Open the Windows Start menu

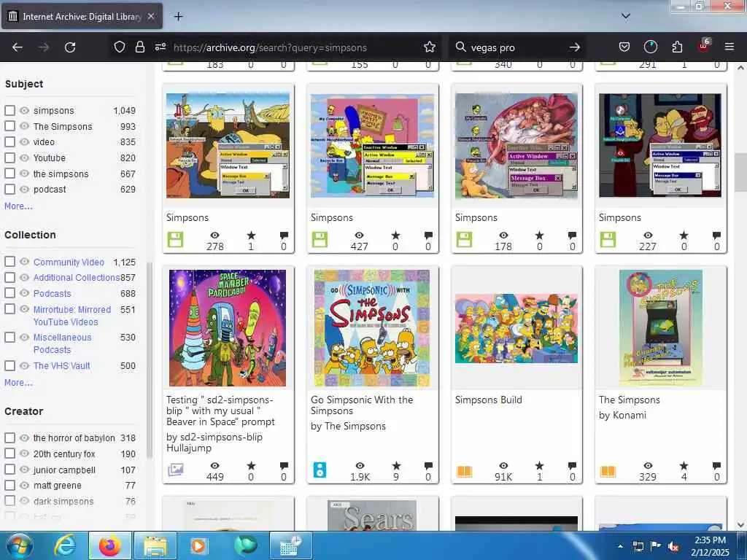(x=19, y=545)
